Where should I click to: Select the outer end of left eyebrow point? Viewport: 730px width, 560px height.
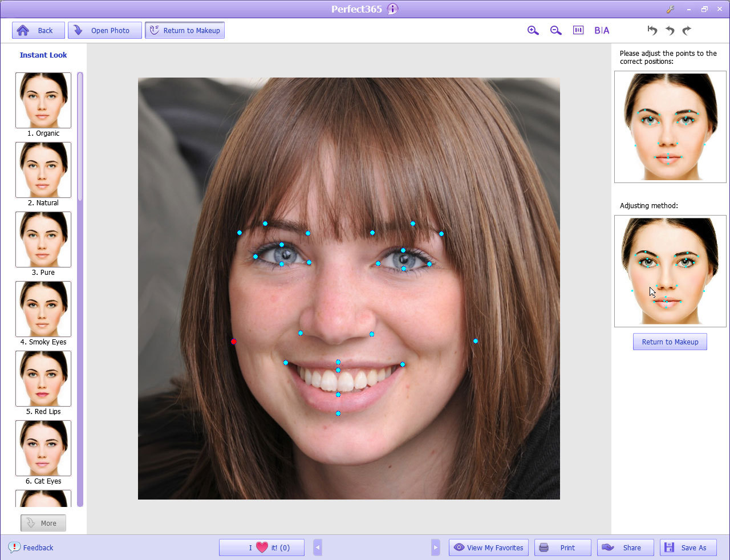(240, 233)
